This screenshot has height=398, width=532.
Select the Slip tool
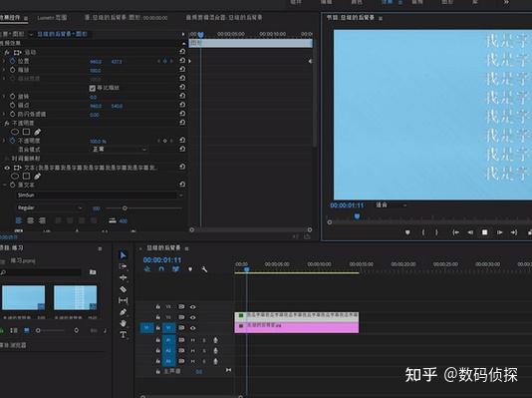click(x=124, y=300)
